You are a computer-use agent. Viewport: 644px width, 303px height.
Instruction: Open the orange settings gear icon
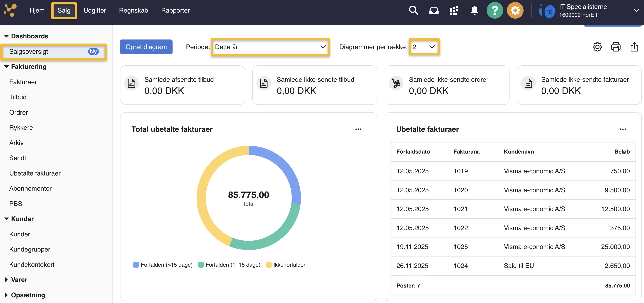(x=515, y=11)
